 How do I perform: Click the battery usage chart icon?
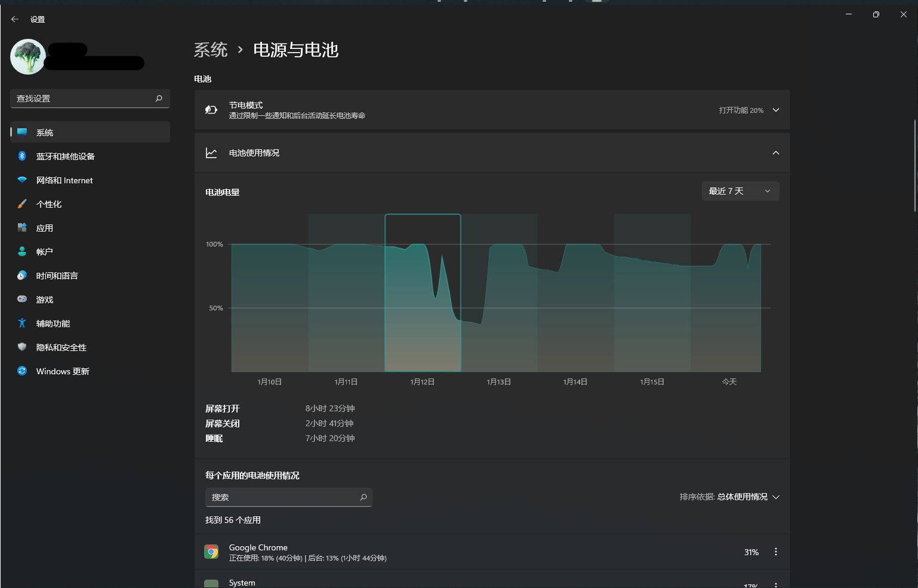pos(211,152)
